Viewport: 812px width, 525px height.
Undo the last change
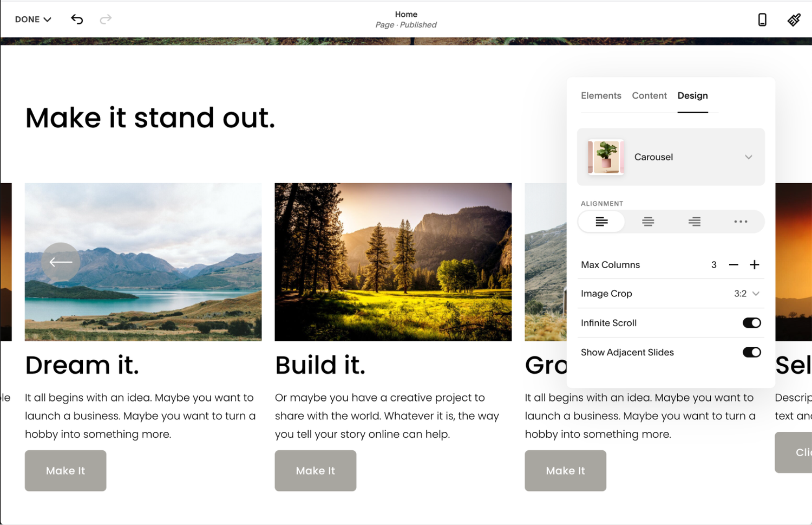click(76, 19)
